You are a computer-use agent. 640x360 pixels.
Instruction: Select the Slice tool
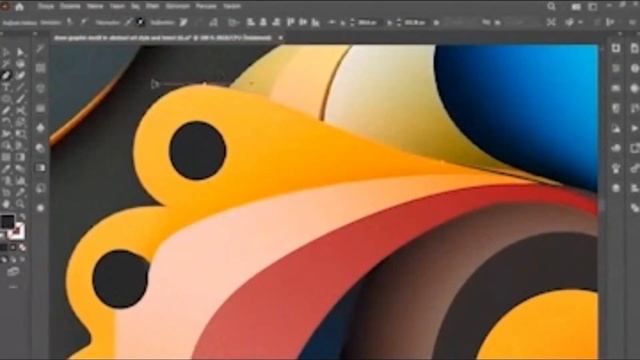click(x=20, y=192)
